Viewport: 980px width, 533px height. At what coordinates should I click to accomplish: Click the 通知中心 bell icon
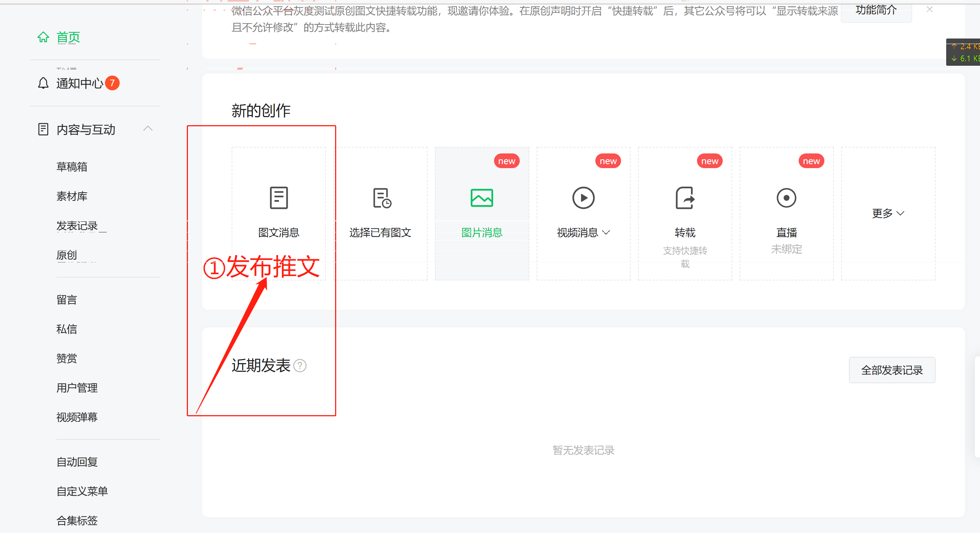pyautogui.click(x=43, y=83)
